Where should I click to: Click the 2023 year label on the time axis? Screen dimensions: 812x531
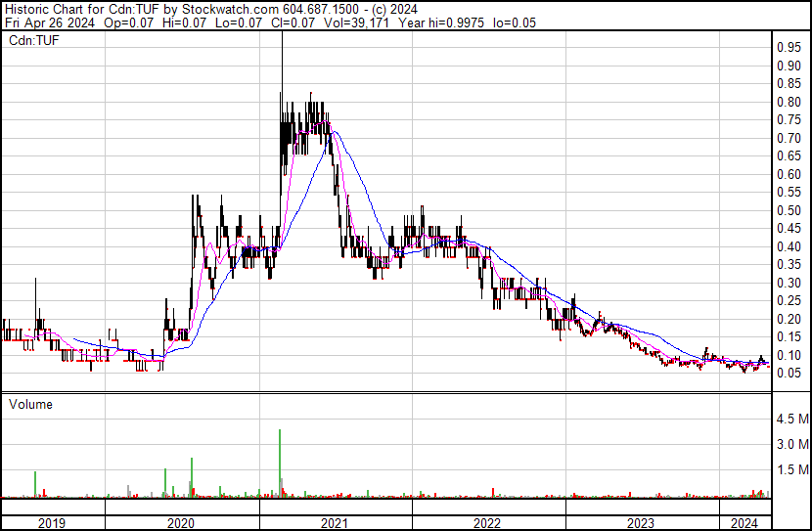coord(641,523)
